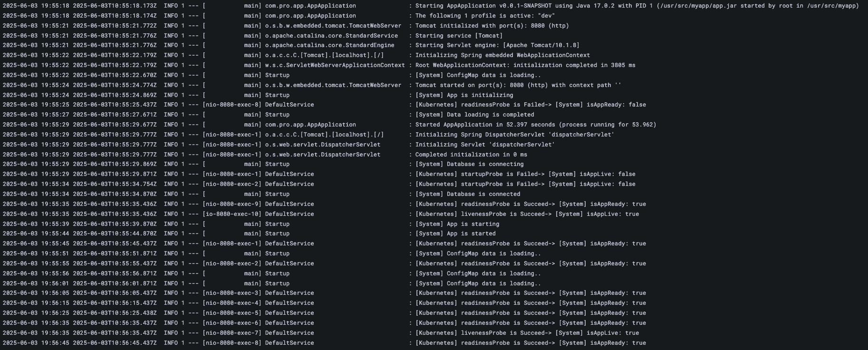Click the "Database is connecting" log message
This screenshot has height=350, width=868.
[469, 164]
